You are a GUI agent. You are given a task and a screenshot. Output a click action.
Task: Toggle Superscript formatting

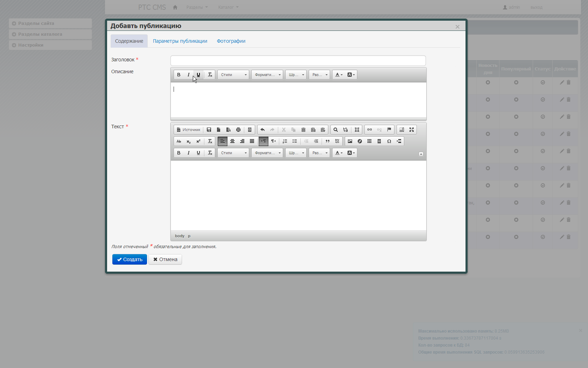point(198,141)
